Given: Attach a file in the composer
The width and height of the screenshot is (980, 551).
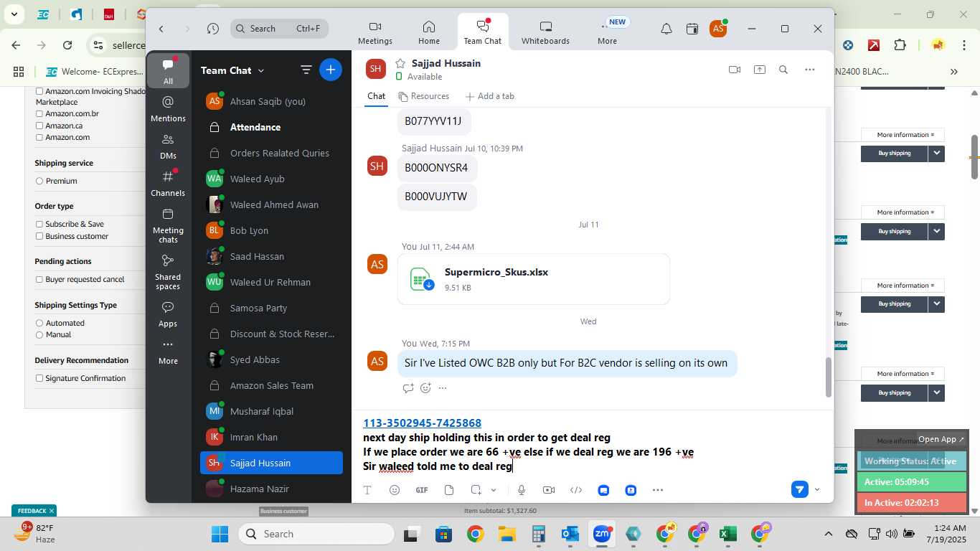Looking at the screenshot, I should 449,490.
